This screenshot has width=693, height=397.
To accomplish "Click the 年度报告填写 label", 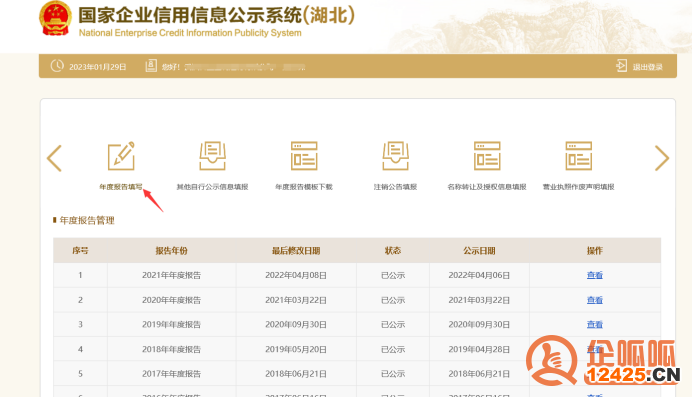I will [121, 187].
